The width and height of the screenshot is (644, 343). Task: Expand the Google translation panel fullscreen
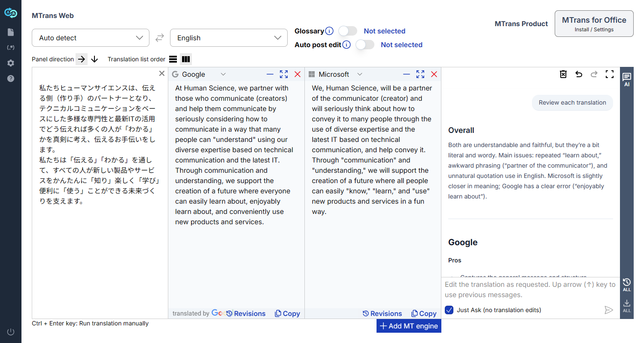pyautogui.click(x=284, y=74)
